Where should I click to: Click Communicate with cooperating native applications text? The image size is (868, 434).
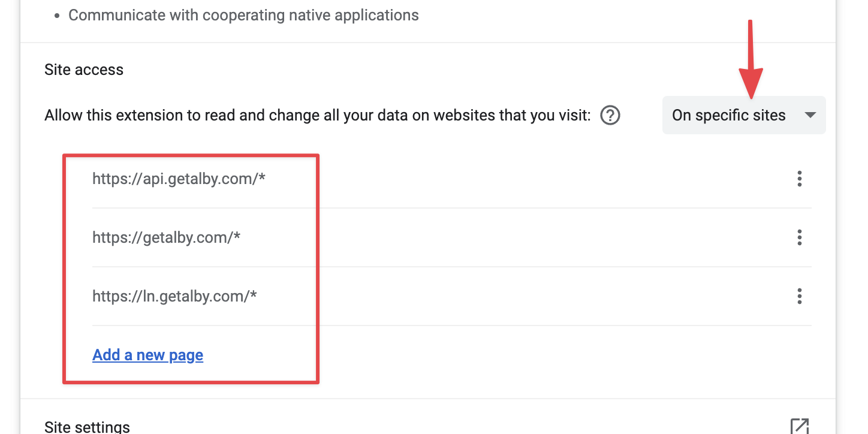(x=243, y=15)
